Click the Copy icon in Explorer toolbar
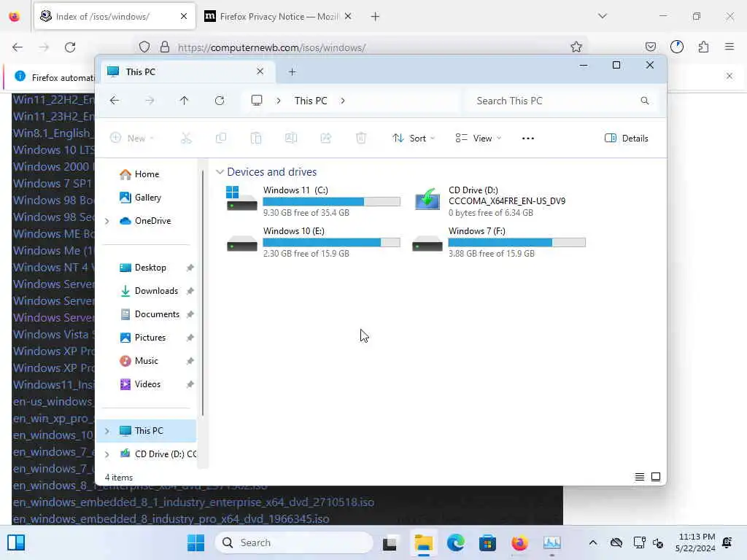This screenshot has height=560, width=747. click(x=221, y=138)
